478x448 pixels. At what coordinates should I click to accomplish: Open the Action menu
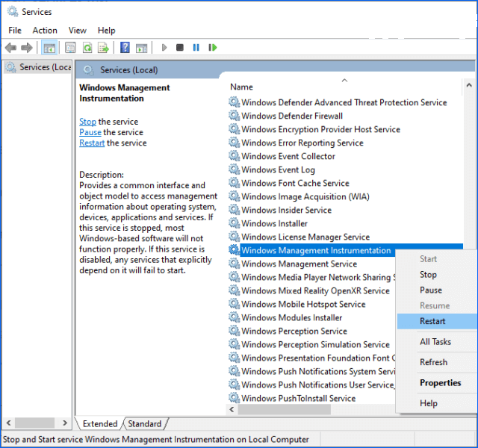tap(45, 31)
